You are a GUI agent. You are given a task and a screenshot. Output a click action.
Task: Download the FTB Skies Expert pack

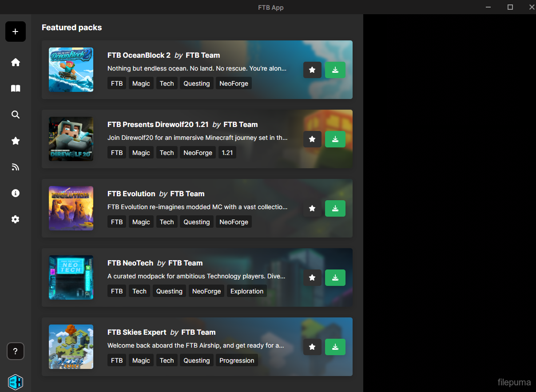tap(335, 347)
